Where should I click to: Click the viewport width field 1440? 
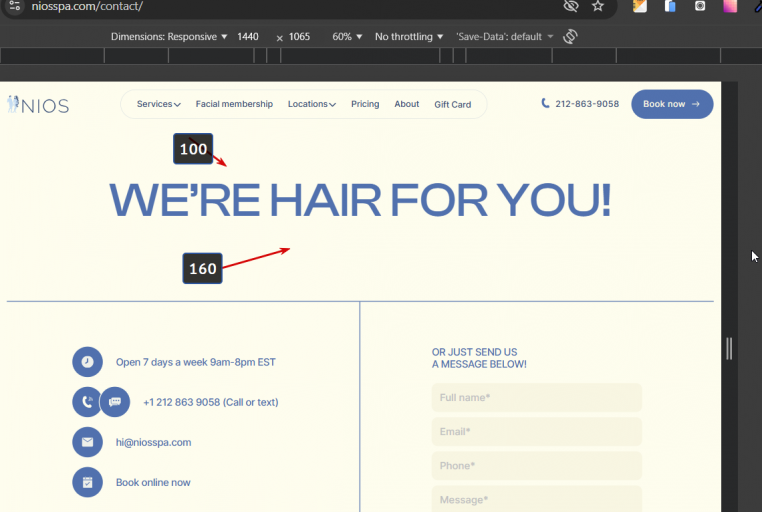[248, 37]
